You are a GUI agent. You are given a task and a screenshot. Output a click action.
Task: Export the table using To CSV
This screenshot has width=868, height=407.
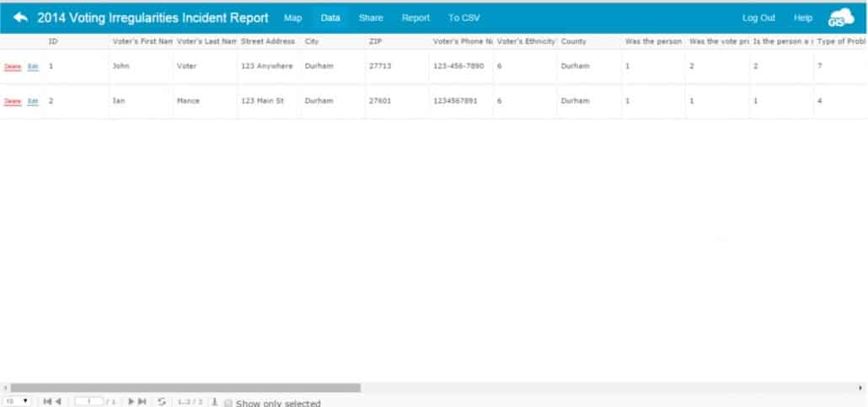click(x=463, y=18)
